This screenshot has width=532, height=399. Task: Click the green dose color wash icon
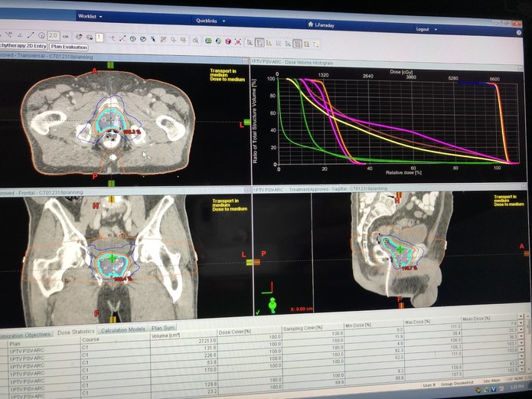coord(208,41)
